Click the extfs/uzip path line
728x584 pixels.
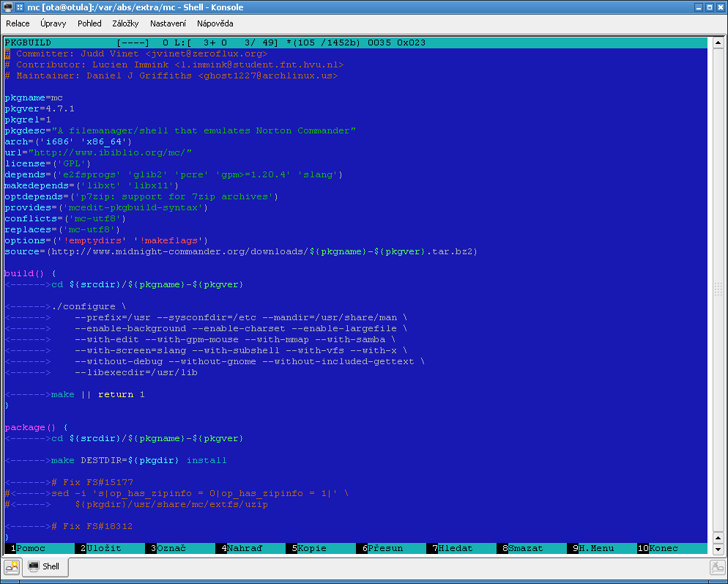171,504
